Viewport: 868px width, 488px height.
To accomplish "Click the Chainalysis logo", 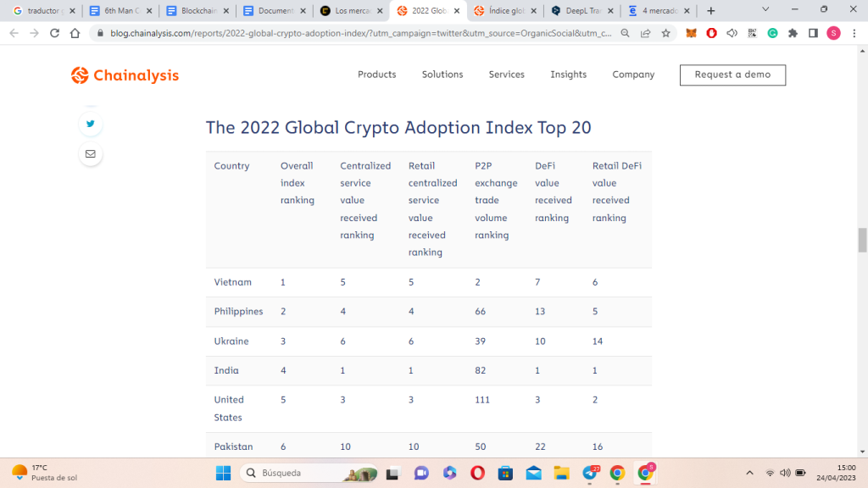I will pyautogui.click(x=125, y=75).
